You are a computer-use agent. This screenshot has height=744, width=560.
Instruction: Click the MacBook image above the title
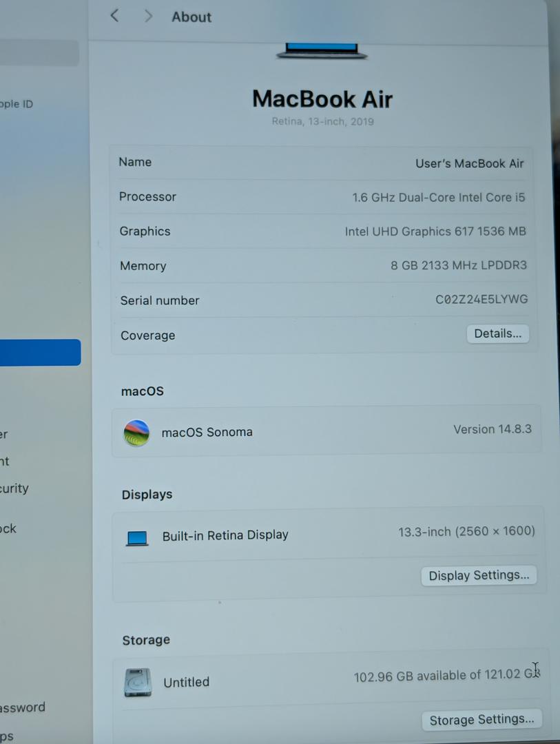click(x=322, y=51)
